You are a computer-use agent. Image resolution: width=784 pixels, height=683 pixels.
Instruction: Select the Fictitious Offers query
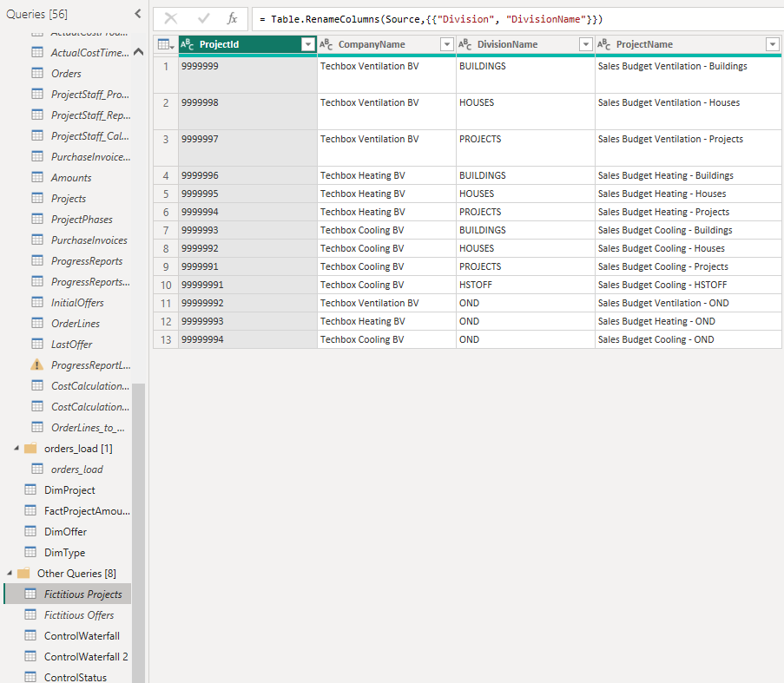tap(78, 615)
